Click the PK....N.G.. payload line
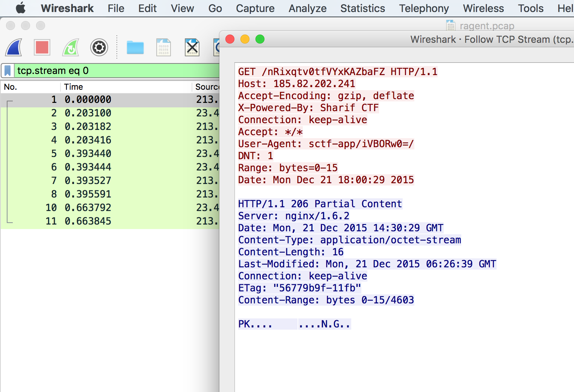The height and width of the screenshot is (392, 574). pyautogui.click(x=295, y=324)
